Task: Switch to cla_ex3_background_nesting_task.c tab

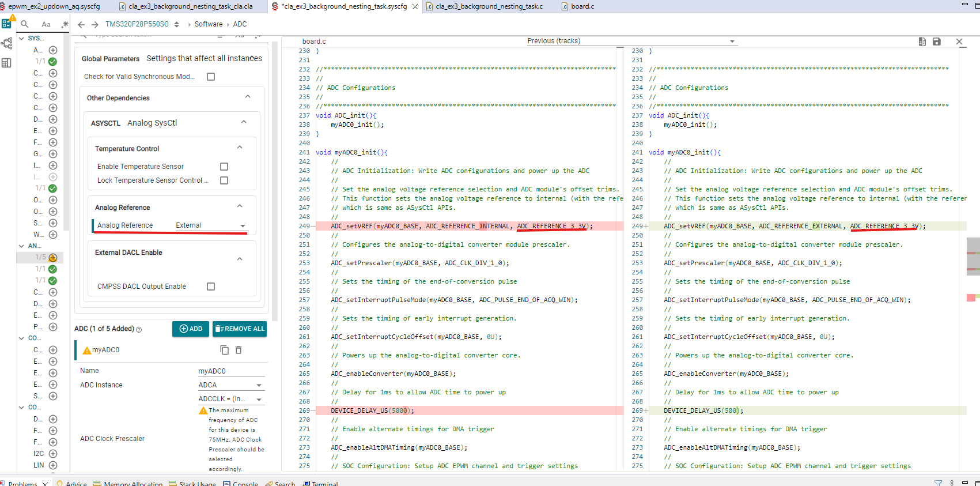Action: (489, 6)
